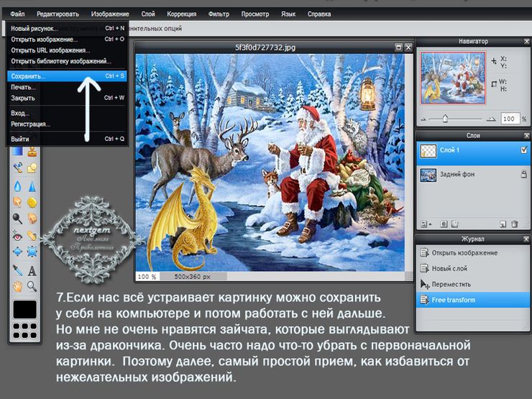
Task: Open layer styles icon in Layers panel
Action: [x=455, y=224]
